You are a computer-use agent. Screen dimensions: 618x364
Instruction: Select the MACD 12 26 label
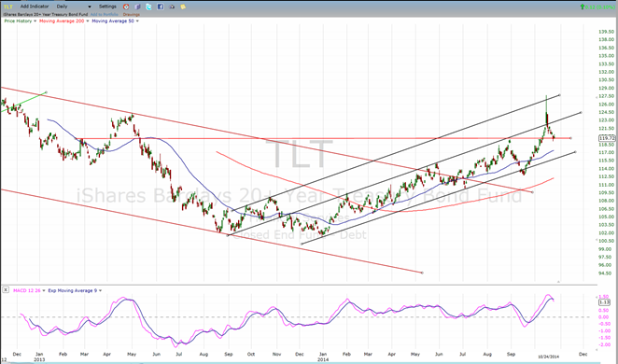click(27, 290)
